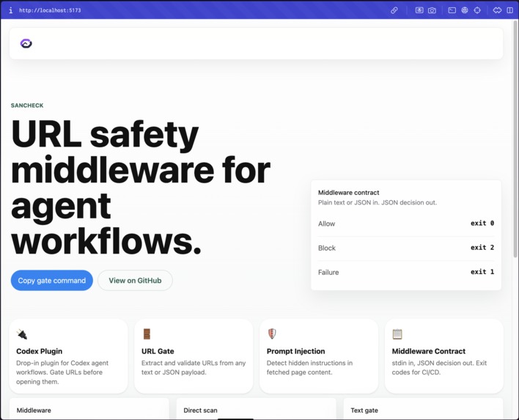Click the screen capture icon left of camera
Image resolution: width=519 pixels, height=420 pixels.
point(419,10)
